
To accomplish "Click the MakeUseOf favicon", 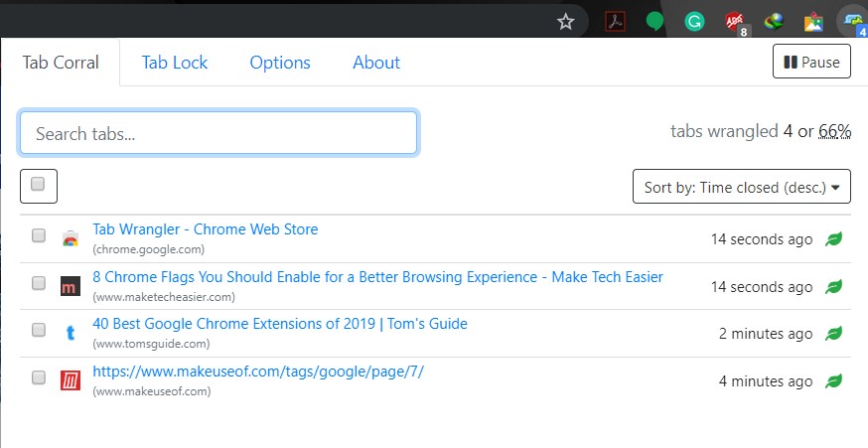I will pos(71,380).
